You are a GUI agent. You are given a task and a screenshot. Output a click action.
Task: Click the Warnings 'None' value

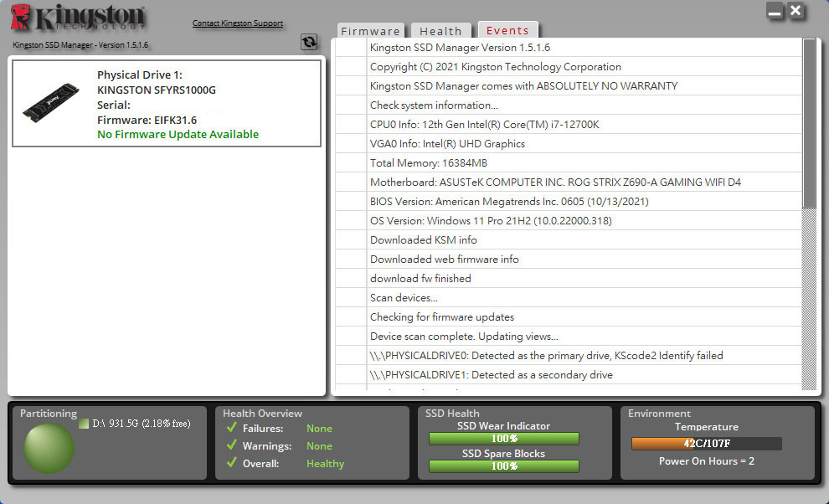coord(319,446)
